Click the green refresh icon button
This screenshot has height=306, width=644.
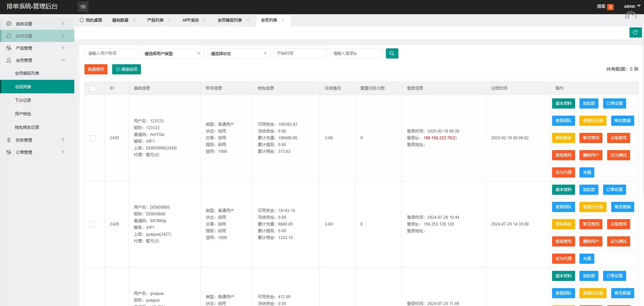pos(635,32)
